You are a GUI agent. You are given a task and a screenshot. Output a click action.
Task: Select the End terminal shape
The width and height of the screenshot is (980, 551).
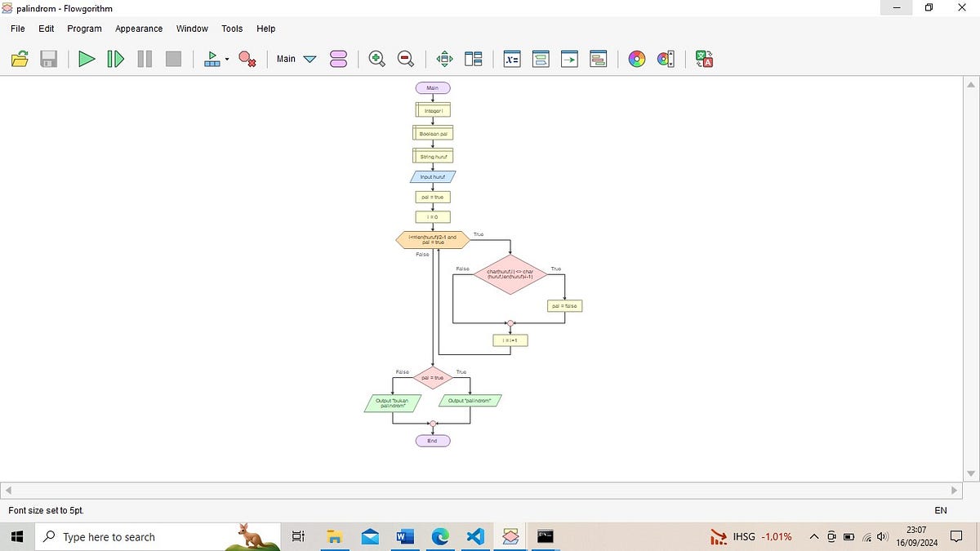433,441
